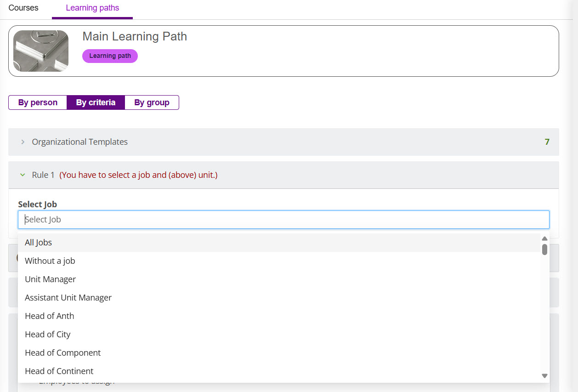Select the By criteria assignment mode
This screenshot has height=392, width=578.
(x=96, y=102)
